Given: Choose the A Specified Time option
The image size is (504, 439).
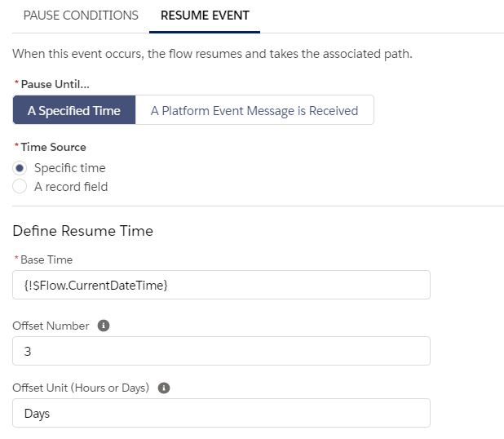Looking at the screenshot, I should pyautogui.click(x=74, y=111).
